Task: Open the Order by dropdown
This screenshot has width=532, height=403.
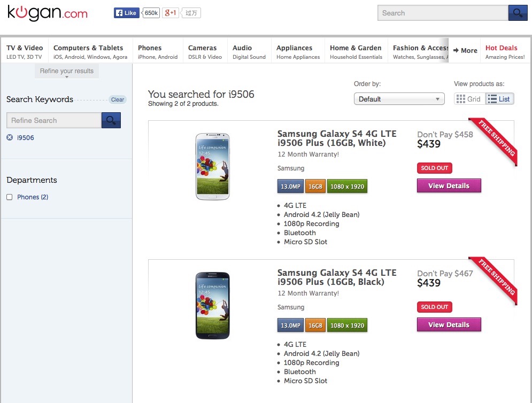Action: pos(399,99)
